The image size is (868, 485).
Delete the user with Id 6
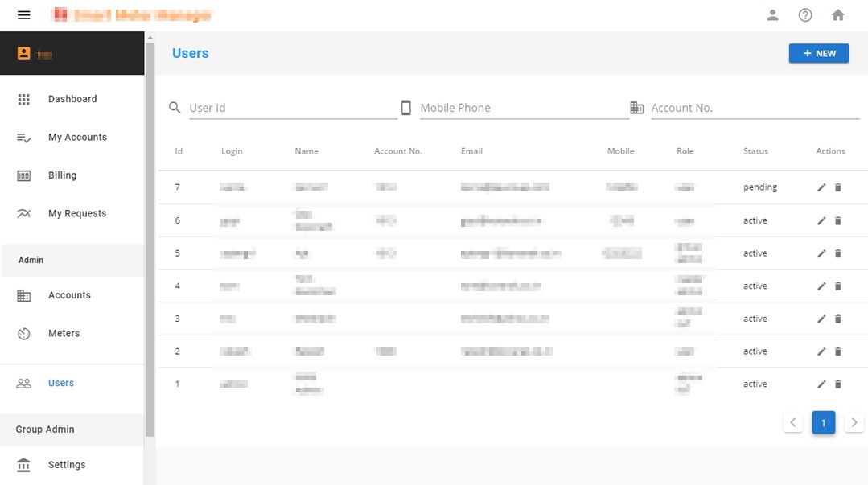pos(837,220)
